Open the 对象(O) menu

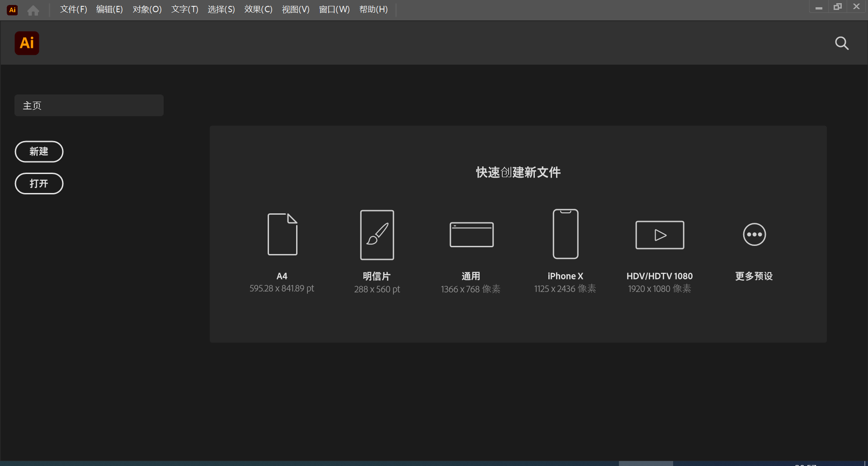(147, 9)
